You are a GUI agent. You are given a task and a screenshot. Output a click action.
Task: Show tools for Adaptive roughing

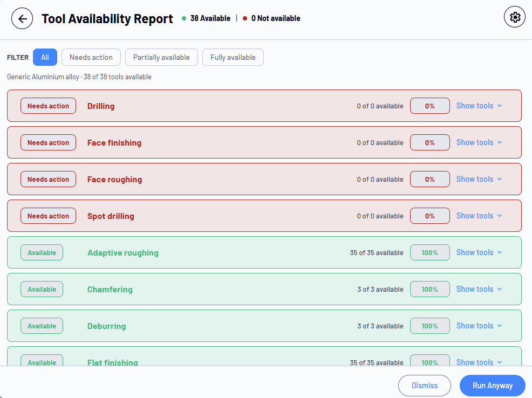pyautogui.click(x=479, y=252)
